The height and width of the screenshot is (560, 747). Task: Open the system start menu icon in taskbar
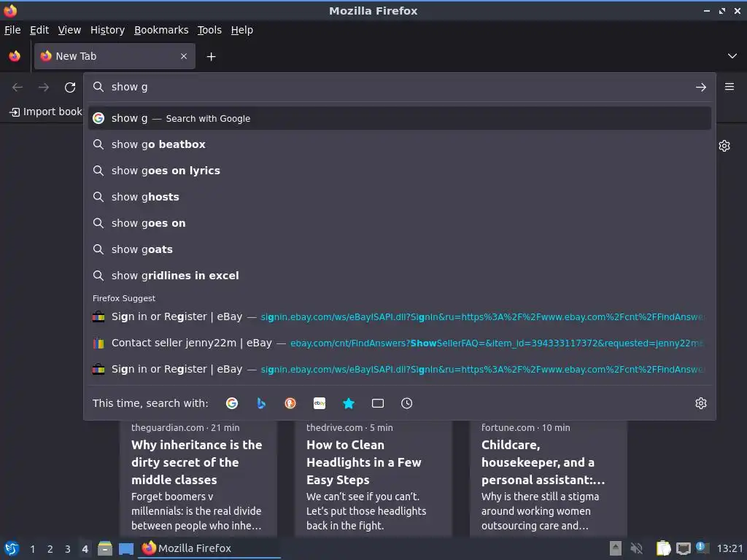tap(12, 548)
